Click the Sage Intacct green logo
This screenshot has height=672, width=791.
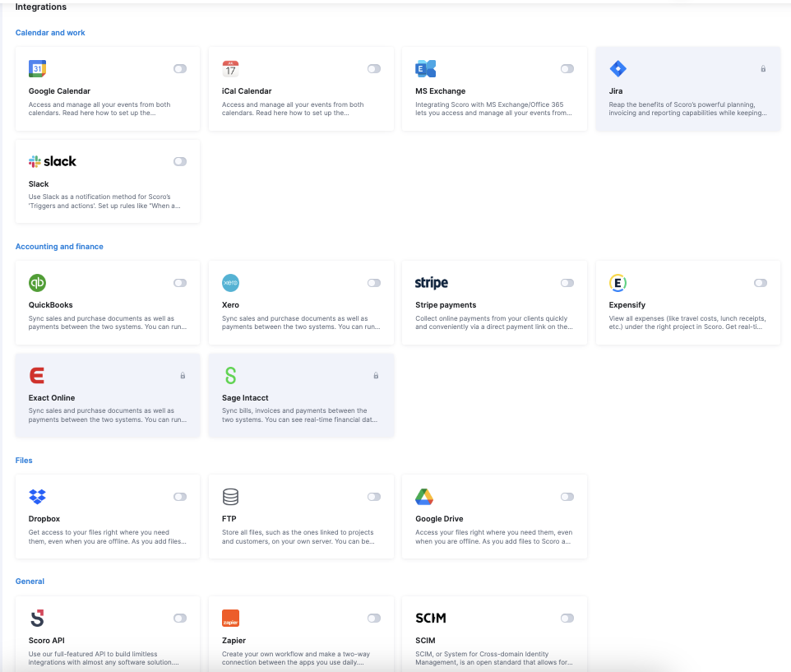(230, 375)
